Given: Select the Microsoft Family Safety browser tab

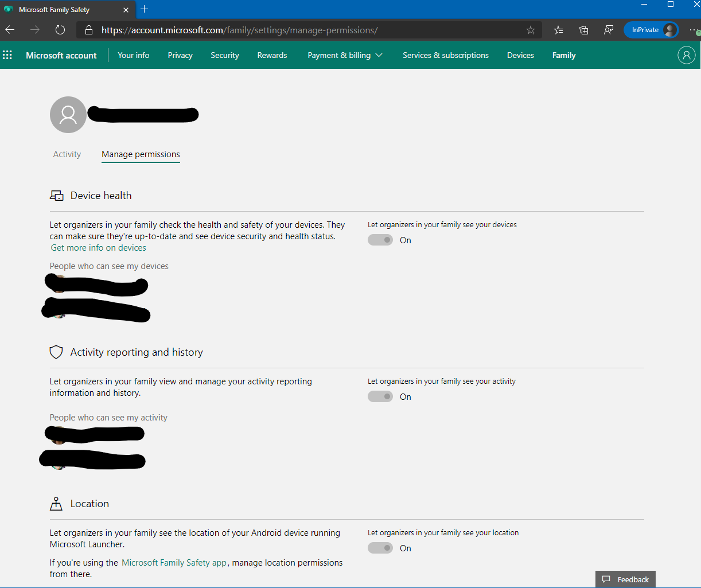Looking at the screenshot, I should click(x=68, y=10).
